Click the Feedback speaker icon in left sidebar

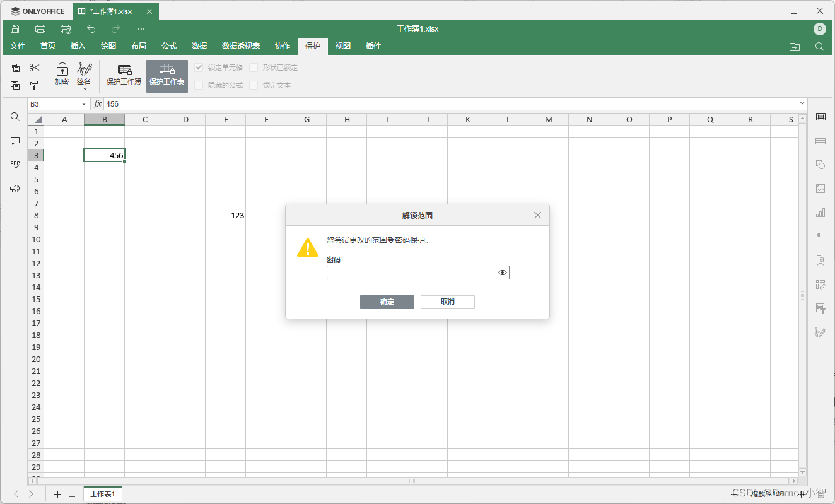(15, 189)
